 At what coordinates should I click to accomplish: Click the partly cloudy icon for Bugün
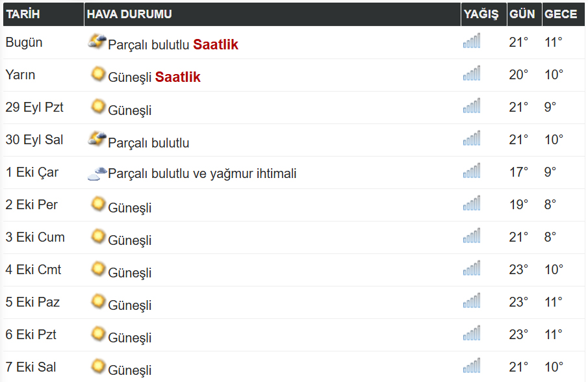(97, 41)
